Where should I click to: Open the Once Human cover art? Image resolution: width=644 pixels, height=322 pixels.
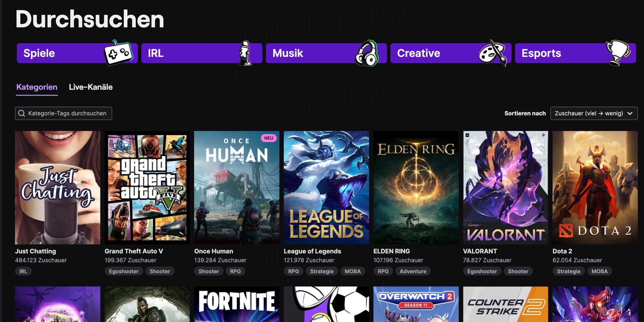pyautogui.click(x=237, y=188)
